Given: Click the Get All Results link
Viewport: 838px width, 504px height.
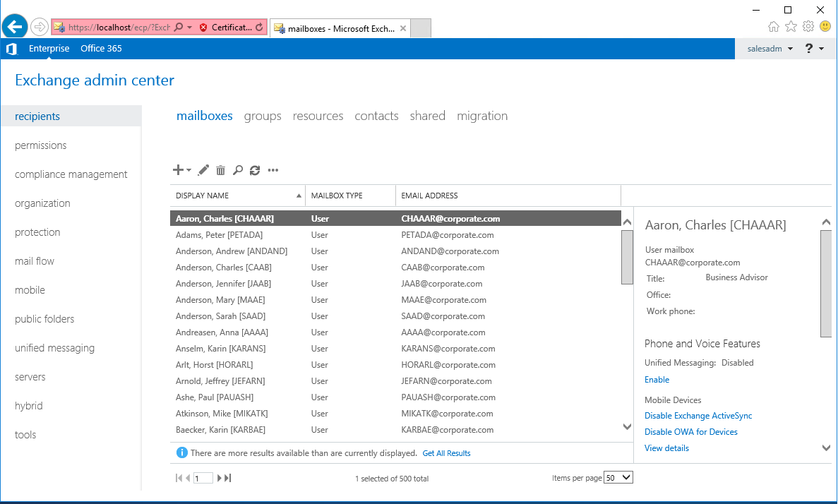Looking at the screenshot, I should tap(446, 453).
